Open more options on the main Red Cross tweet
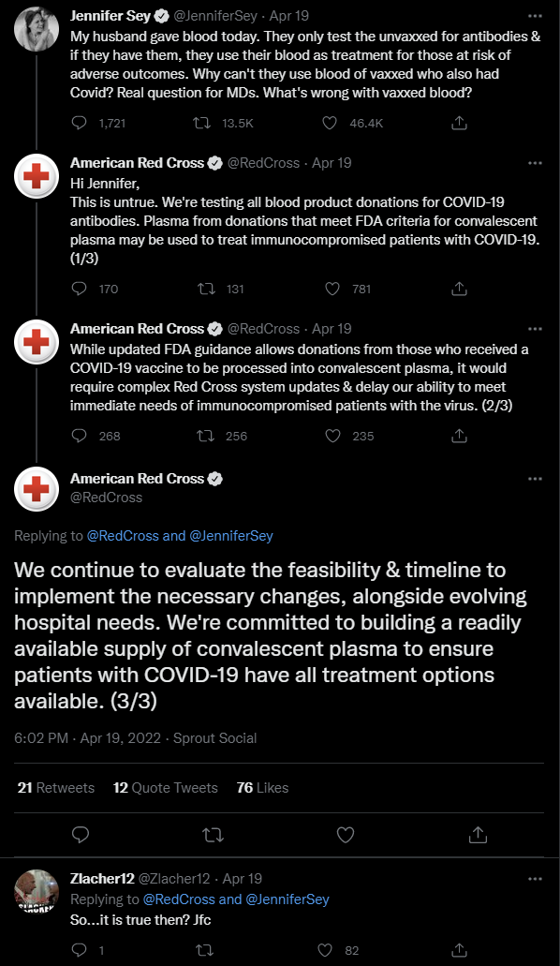 click(x=535, y=478)
